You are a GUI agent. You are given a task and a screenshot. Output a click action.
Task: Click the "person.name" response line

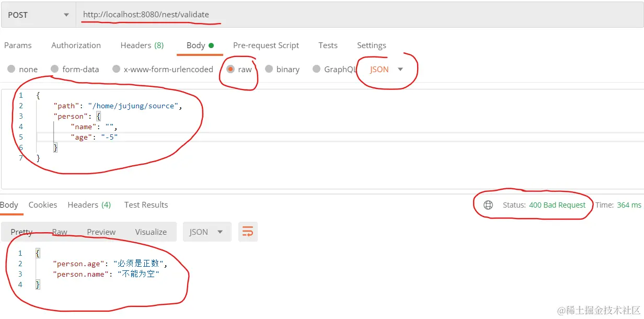coord(106,274)
